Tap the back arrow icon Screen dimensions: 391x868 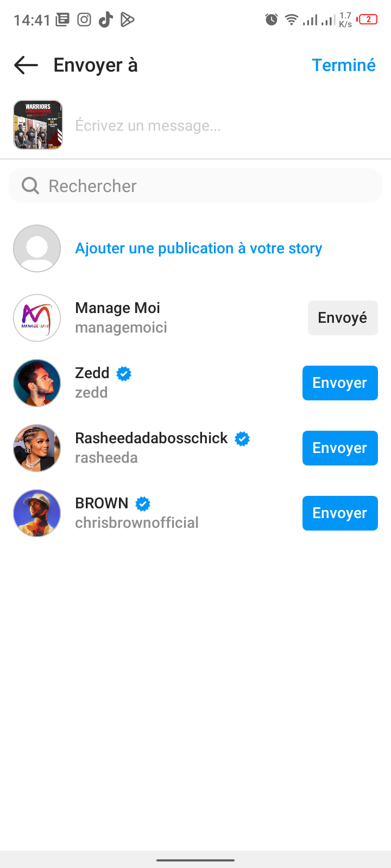(x=26, y=65)
